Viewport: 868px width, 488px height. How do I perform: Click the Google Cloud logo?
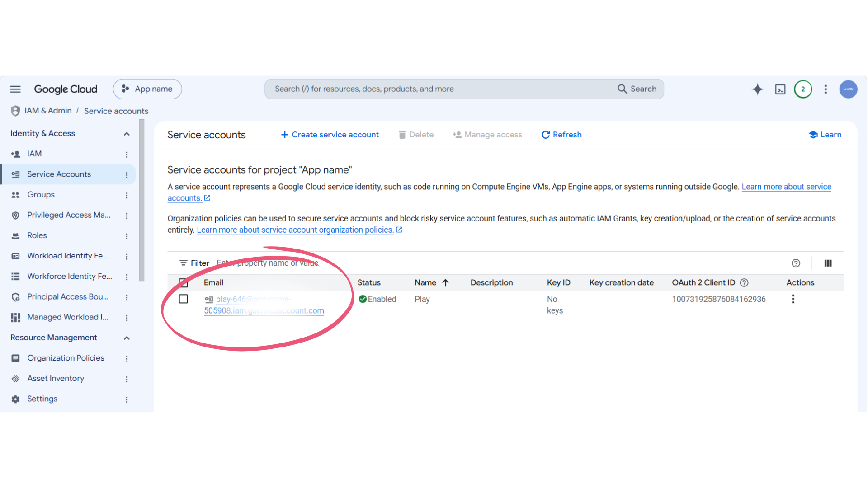(66, 89)
